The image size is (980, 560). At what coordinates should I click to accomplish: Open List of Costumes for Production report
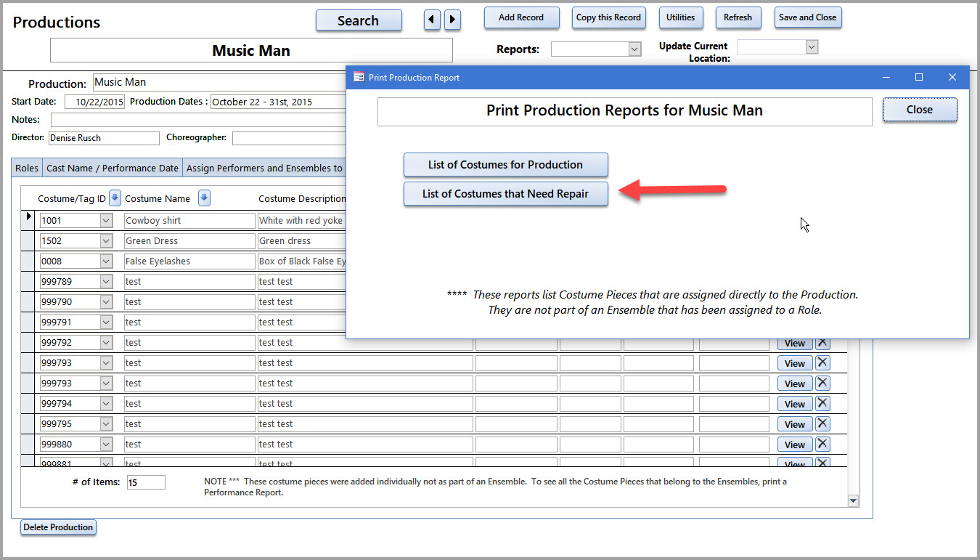pos(505,165)
